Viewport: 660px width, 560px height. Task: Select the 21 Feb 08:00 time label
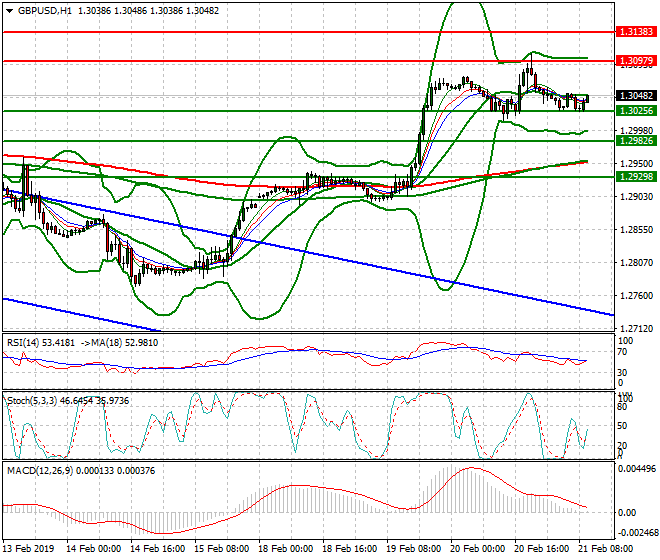click(x=606, y=549)
